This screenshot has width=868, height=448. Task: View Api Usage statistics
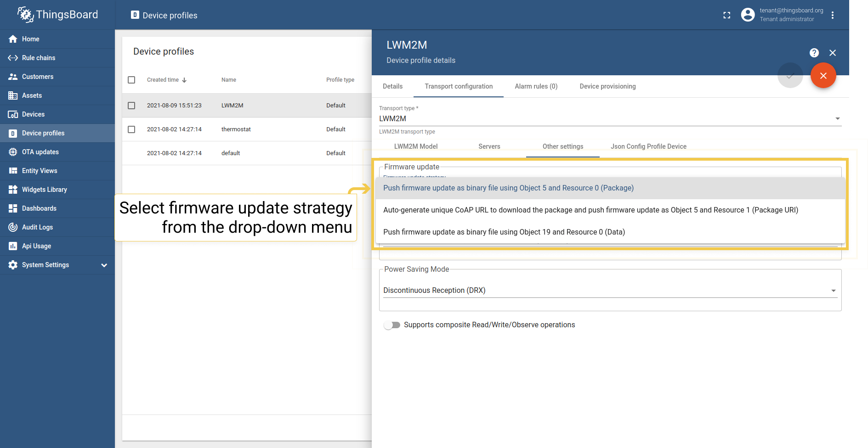37,246
